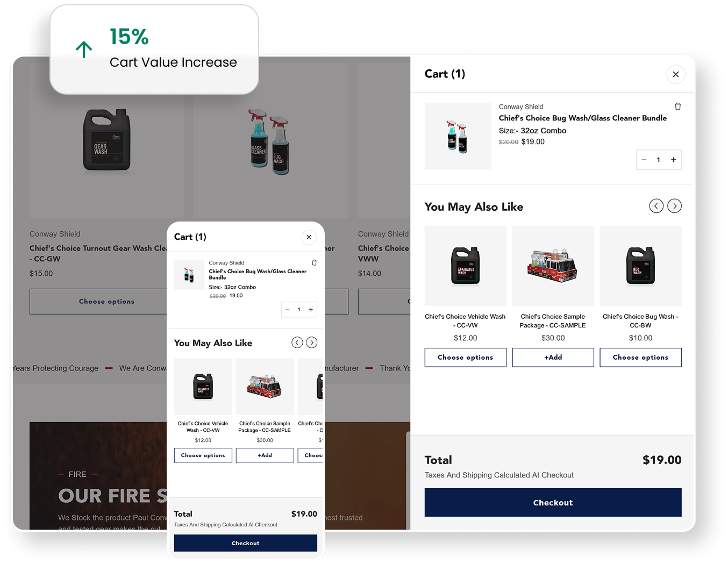Go to previous suggestions in mobile cart

297,342
